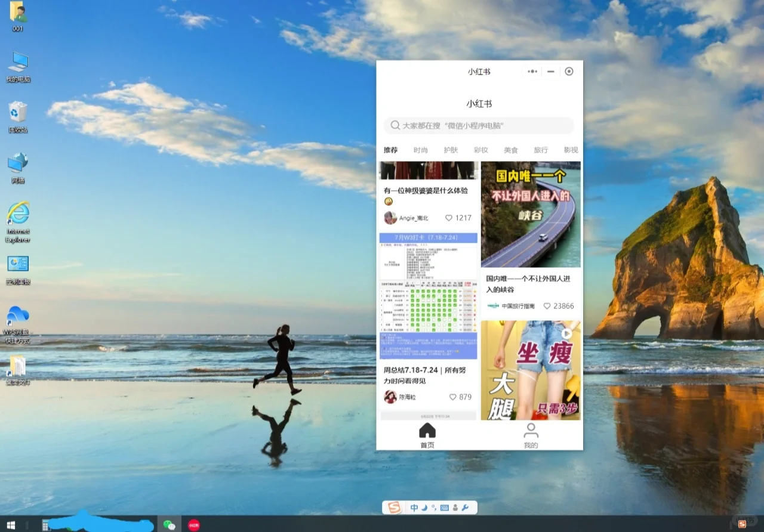Open the mini-program three-dots menu
Viewport: 764px width, 532px height.
point(532,72)
